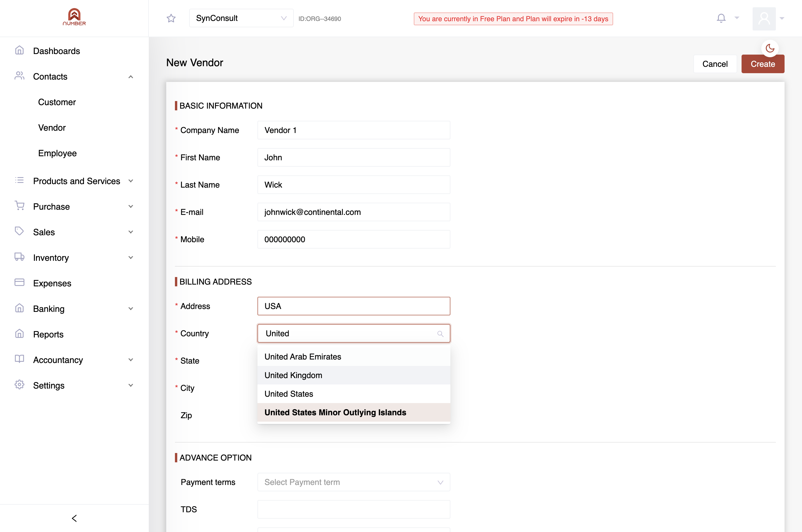Click the Number logo icon

pyautogui.click(x=74, y=17)
